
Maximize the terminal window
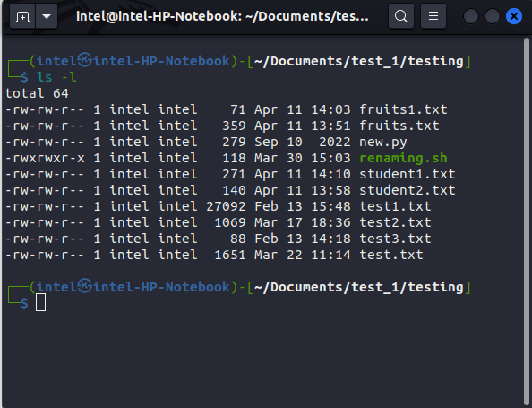click(x=493, y=16)
